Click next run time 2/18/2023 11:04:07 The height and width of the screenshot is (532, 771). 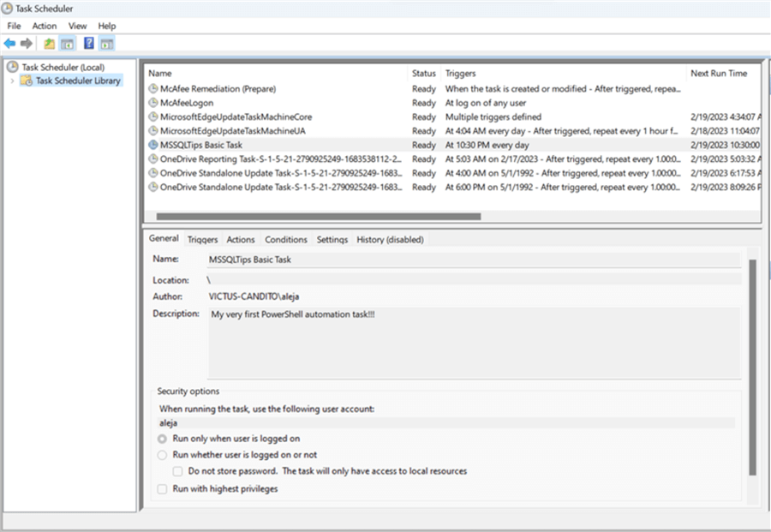[x=725, y=131]
